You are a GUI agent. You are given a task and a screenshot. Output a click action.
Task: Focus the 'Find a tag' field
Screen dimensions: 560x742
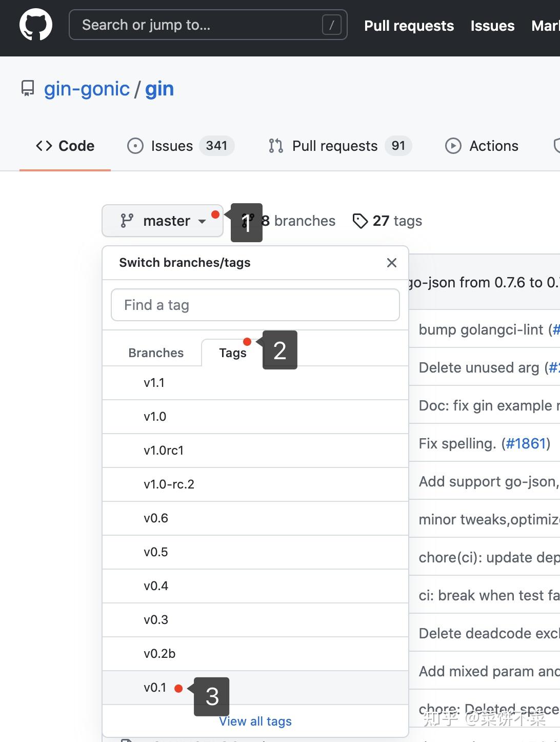[x=255, y=305]
